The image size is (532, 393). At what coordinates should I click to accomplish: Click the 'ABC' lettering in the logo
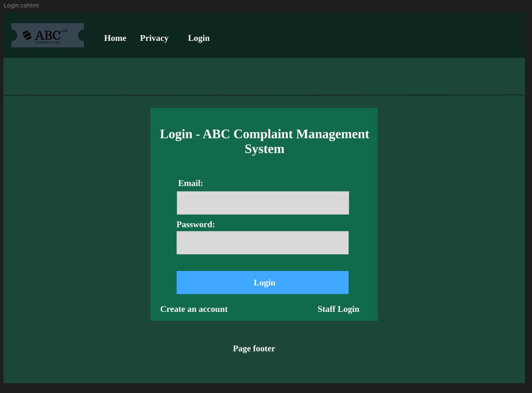pyautogui.click(x=48, y=35)
